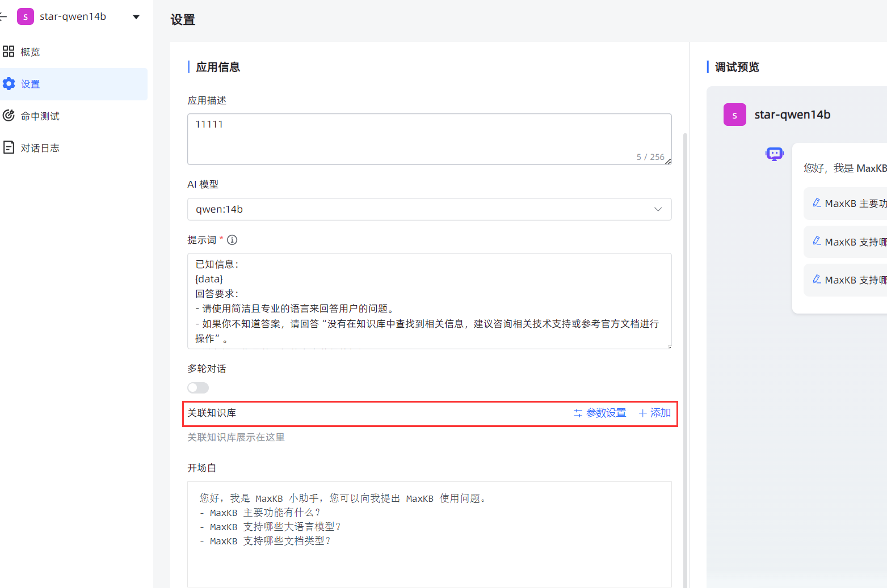The image size is (887, 588).
Task: Click the plus icon beside 添加
Action: [643, 413]
